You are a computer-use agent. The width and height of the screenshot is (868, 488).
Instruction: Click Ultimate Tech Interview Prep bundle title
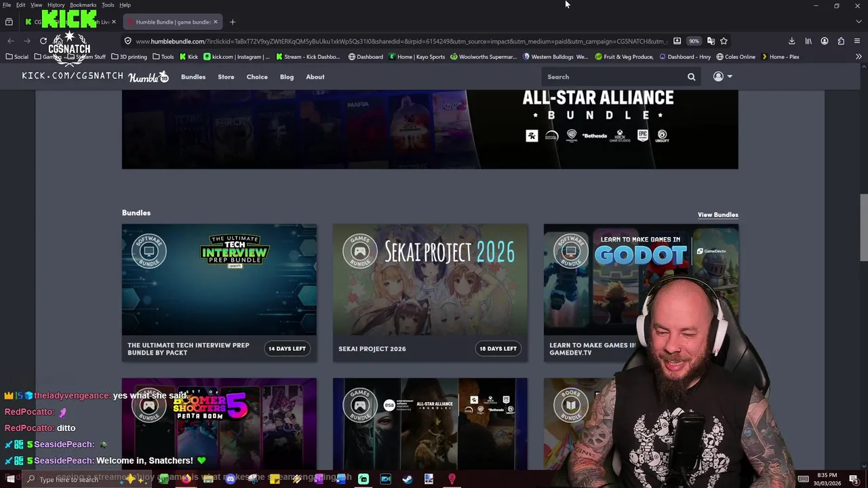click(189, 349)
